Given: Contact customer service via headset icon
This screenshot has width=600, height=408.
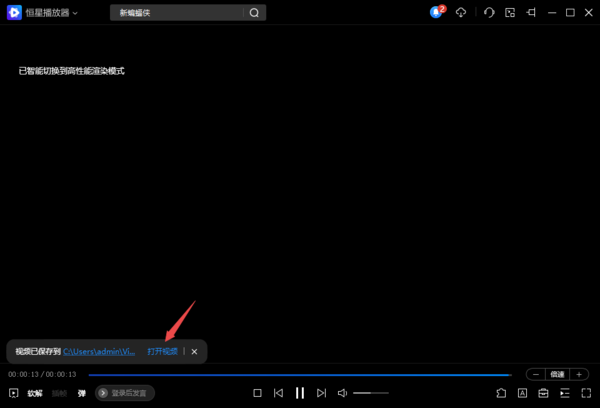Looking at the screenshot, I should tap(489, 13).
